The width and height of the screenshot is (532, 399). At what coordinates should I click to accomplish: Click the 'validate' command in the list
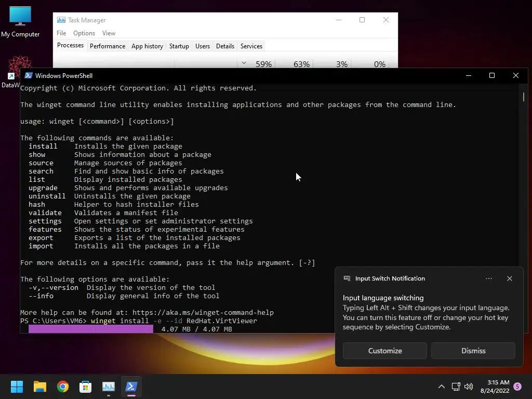45,212
